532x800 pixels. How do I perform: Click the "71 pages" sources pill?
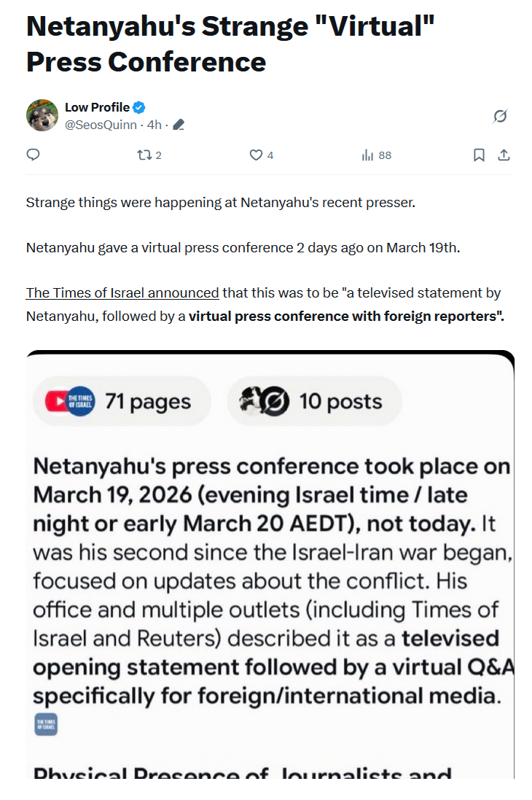pyautogui.click(x=122, y=401)
